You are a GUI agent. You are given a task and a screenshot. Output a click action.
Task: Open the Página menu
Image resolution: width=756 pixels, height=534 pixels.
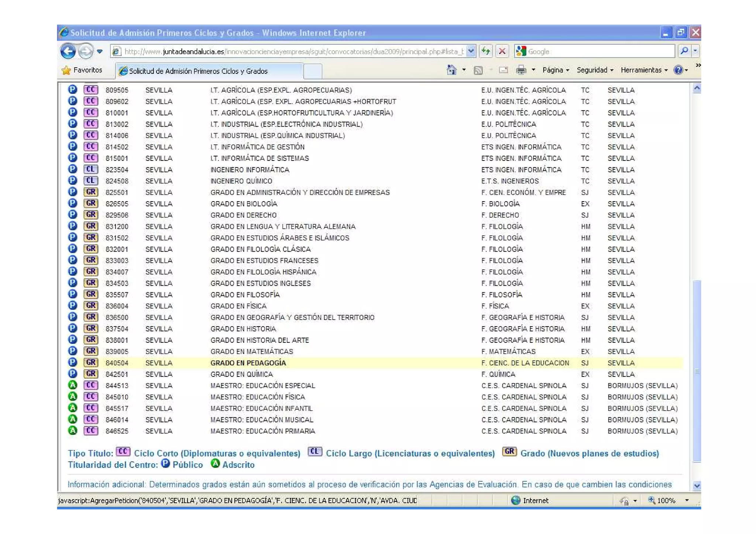coord(556,70)
